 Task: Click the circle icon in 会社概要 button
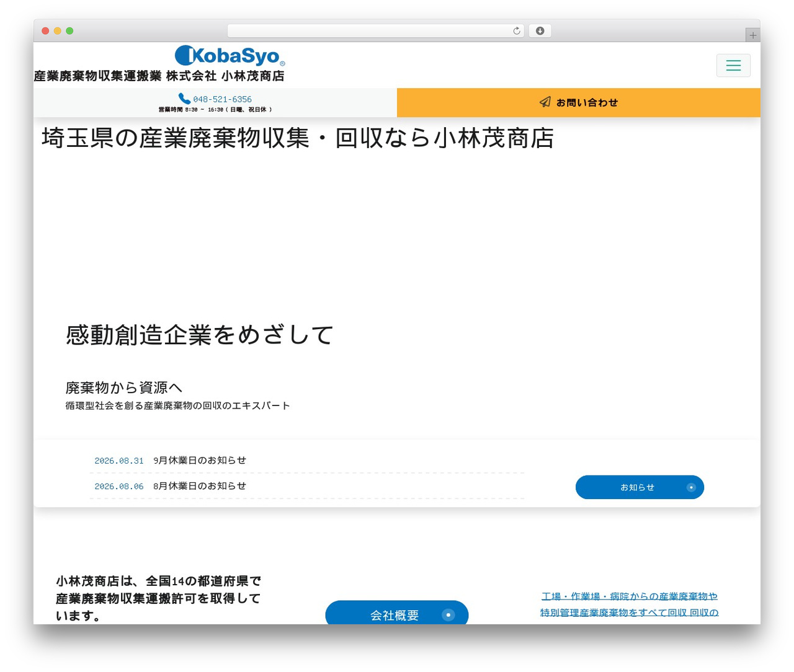(448, 615)
